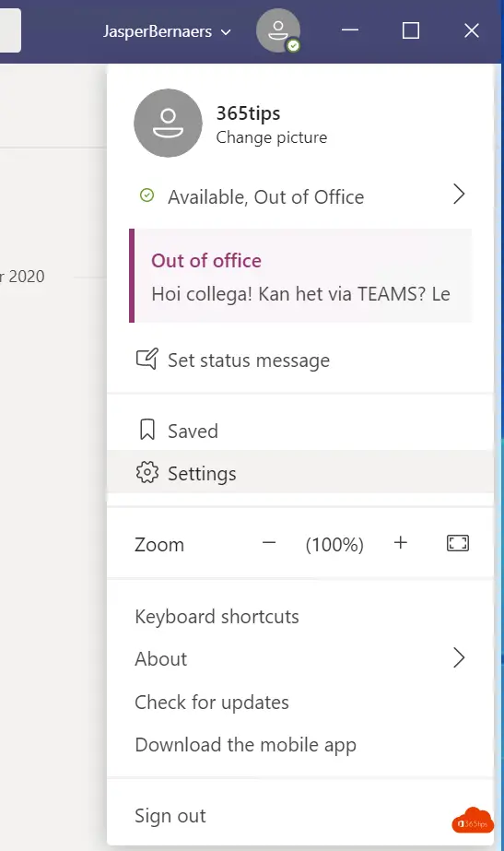The height and width of the screenshot is (851, 504).
Task: Reset zoom by clicking (100%)
Action: point(334,544)
